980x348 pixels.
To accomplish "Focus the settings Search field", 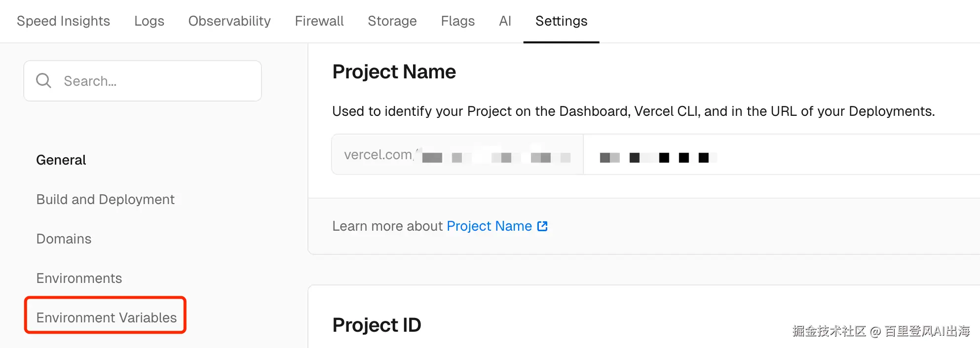I will (x=153, y=81).
